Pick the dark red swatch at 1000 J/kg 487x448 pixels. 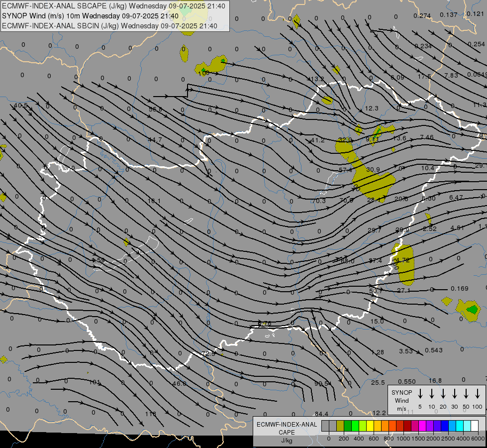(407, 426)
